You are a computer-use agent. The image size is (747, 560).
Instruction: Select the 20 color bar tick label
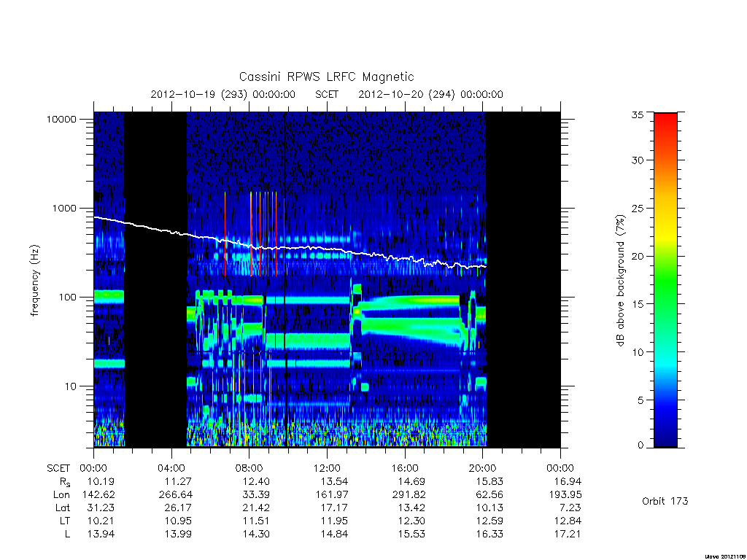click(638, 256)
